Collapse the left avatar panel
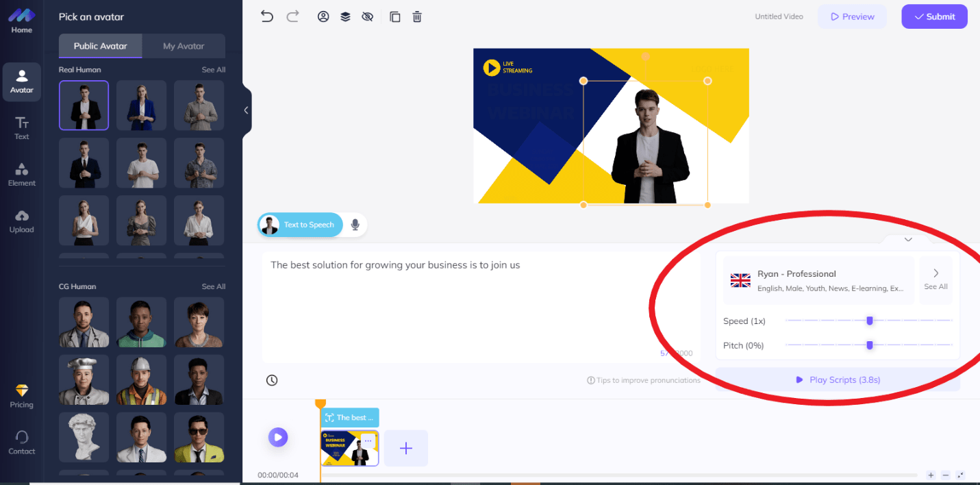 pyautogui.click(x=247, y=110)
